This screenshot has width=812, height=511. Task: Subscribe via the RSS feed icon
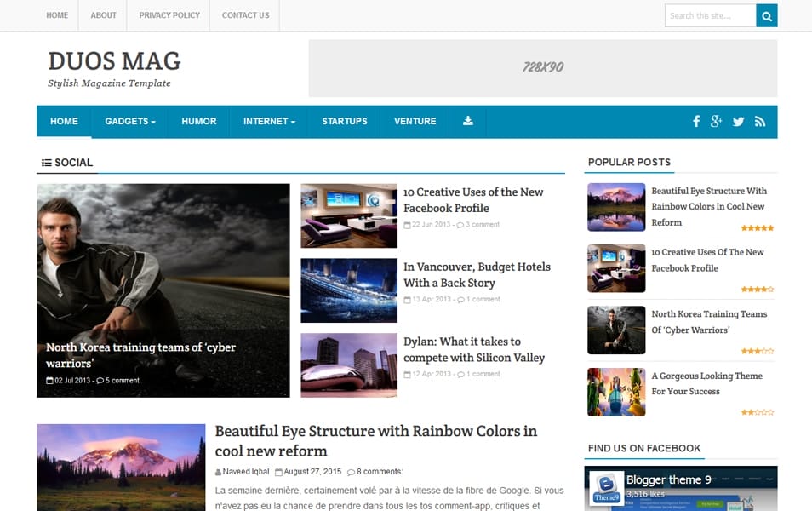click(x=760, y=121)
